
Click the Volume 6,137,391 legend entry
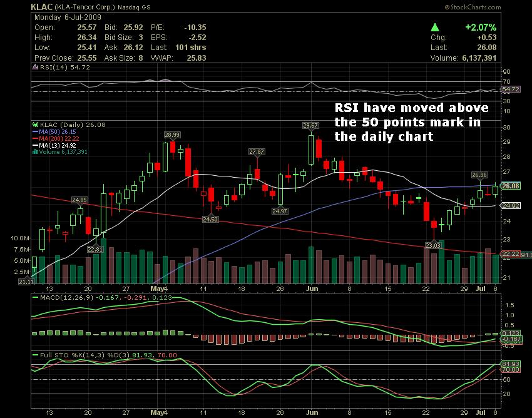(x=63, y=151)
